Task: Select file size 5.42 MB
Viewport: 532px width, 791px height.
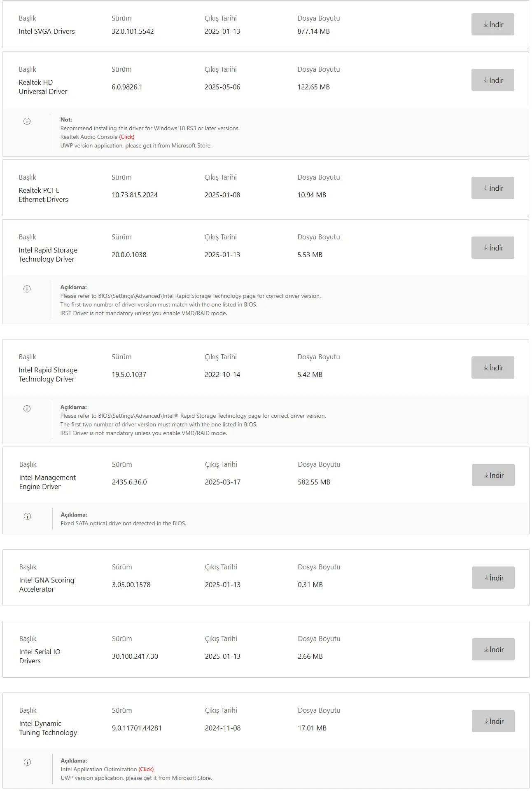Action: [x=310, y=374]
